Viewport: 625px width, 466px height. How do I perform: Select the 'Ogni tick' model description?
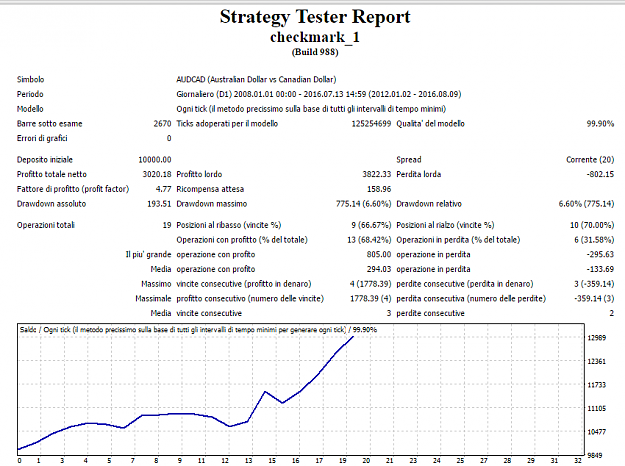tap(311, 109)
